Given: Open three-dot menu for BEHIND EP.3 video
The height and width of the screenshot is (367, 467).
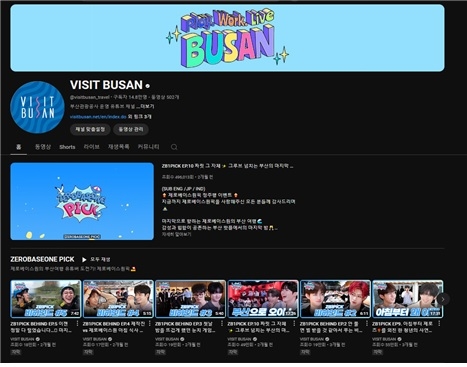Looking at the screenshot, I should 222,324.
